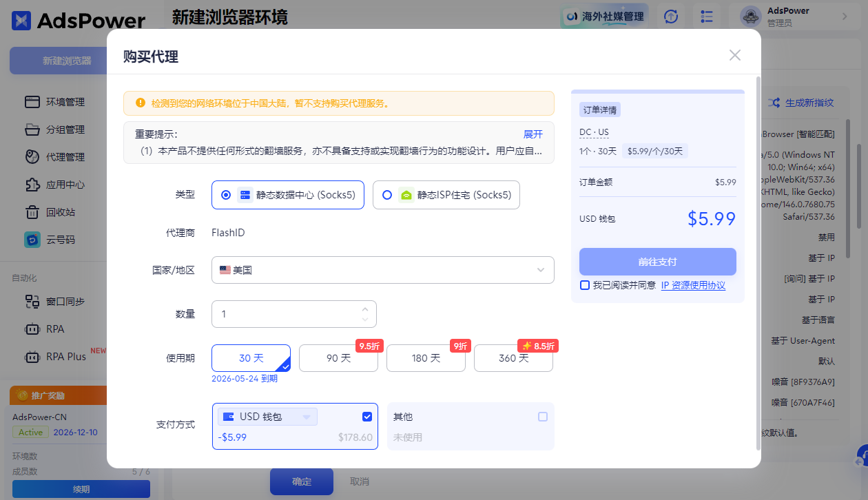Choose the 360 天 discounted period
Screen dimensions: 868x500
click(513, 357)
